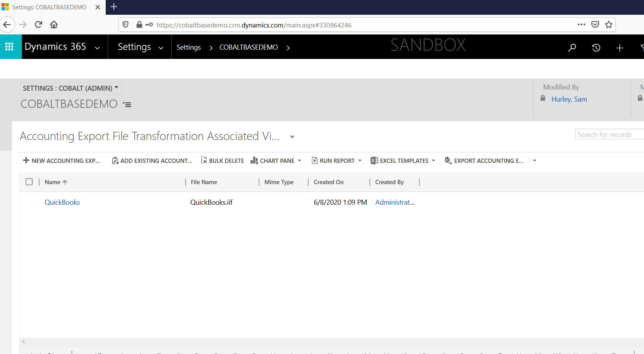Open the Chart Pane command
The image size is (644, 354).
(273, 161)
